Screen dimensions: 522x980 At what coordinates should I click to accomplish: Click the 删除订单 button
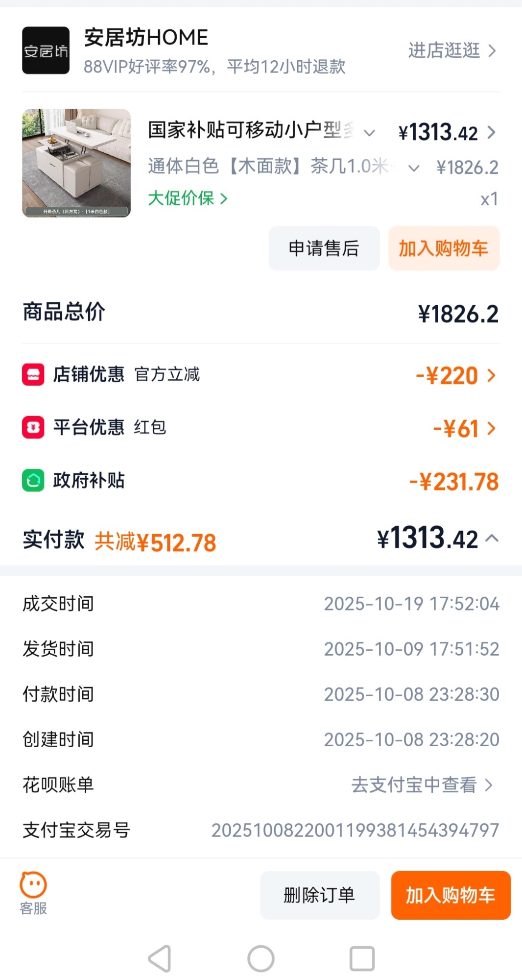(320, 895)
